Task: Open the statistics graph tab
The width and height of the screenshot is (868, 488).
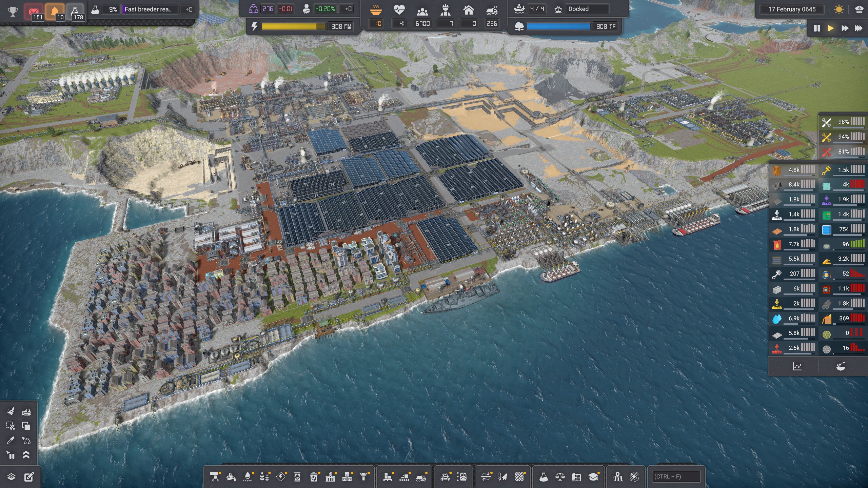Action: [x=797, y=366]
